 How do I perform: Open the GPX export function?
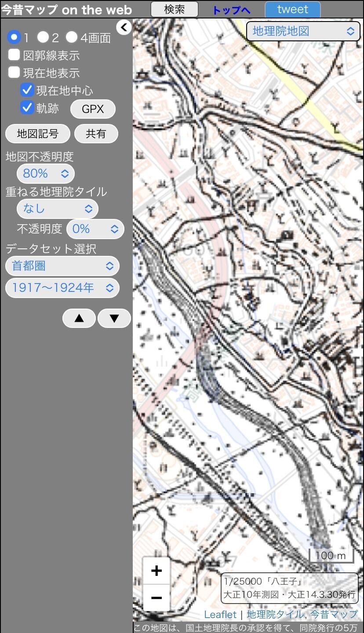tap(92, 109)
